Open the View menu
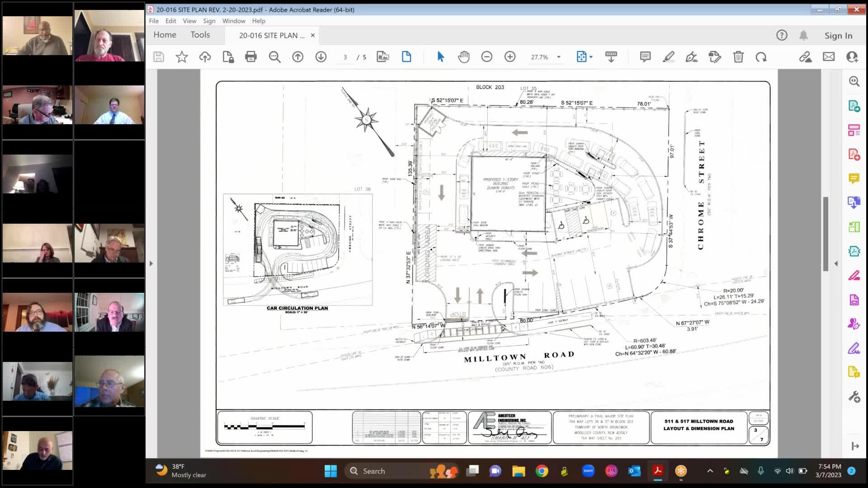 pyautogui.click(x=189, y=21)
